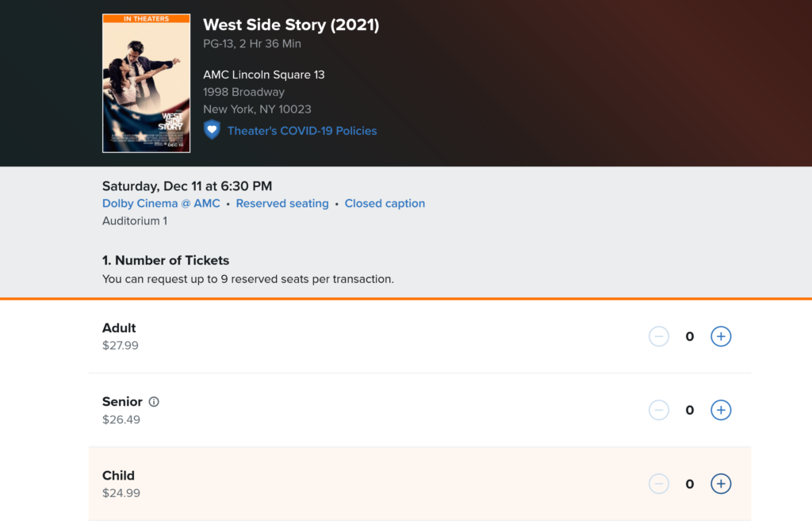Click the Senior info icon
The width and height of the screenshot is (812, 524).
tap(154, 402)
